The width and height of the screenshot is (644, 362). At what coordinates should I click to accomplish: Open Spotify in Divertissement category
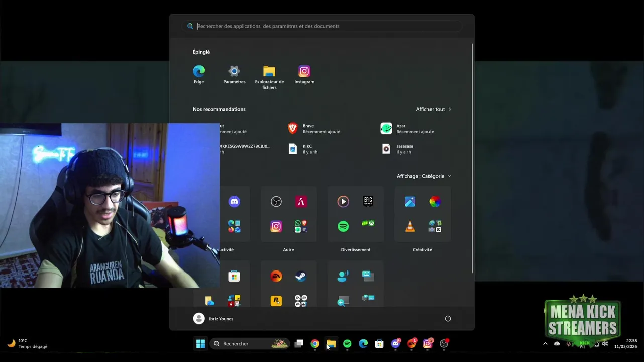tap(343, 226)
